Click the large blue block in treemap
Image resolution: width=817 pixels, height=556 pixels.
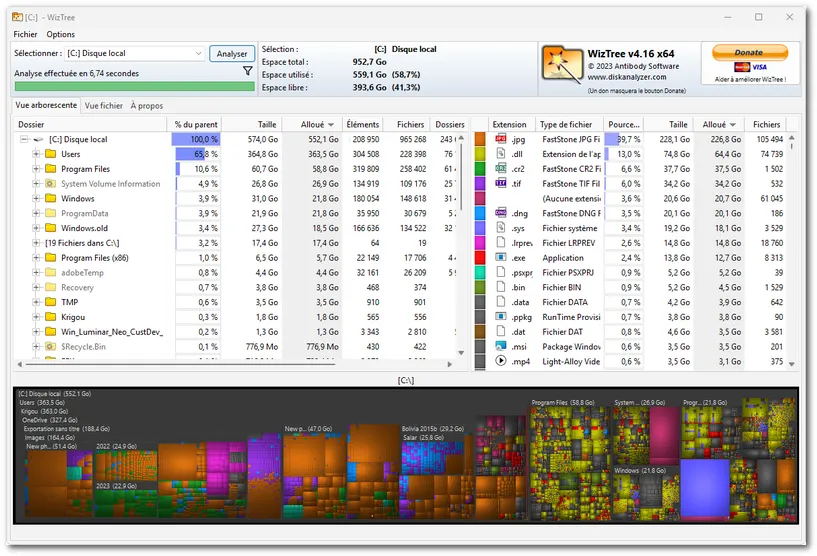(704, 487)
